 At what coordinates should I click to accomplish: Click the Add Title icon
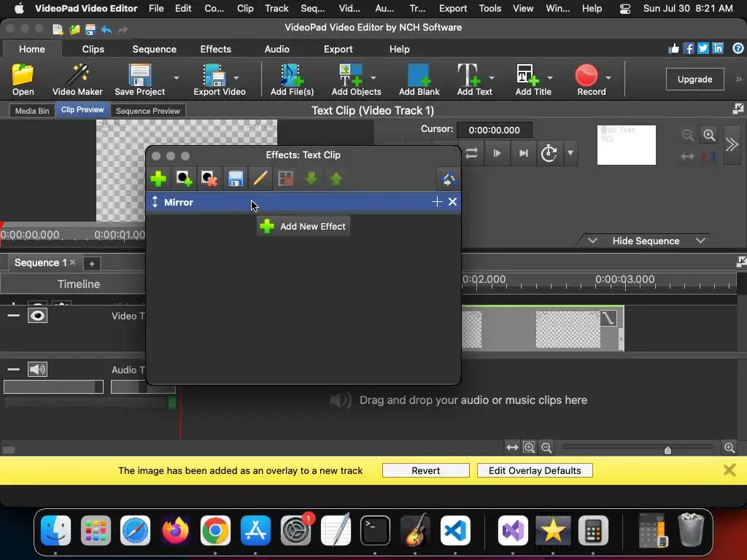tap(528, 75)
